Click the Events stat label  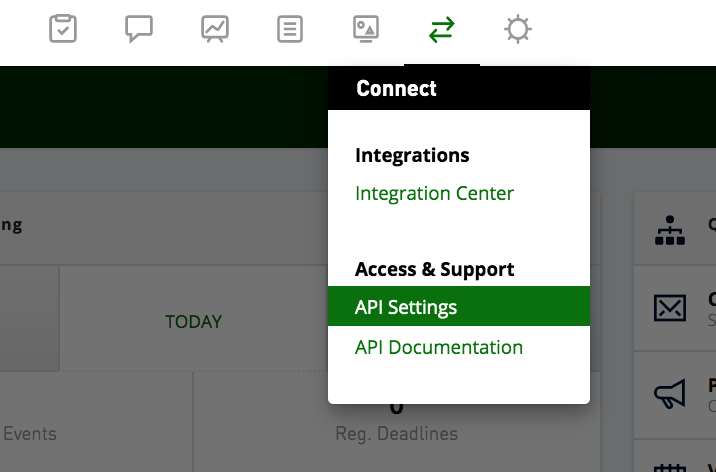point(30,434)
